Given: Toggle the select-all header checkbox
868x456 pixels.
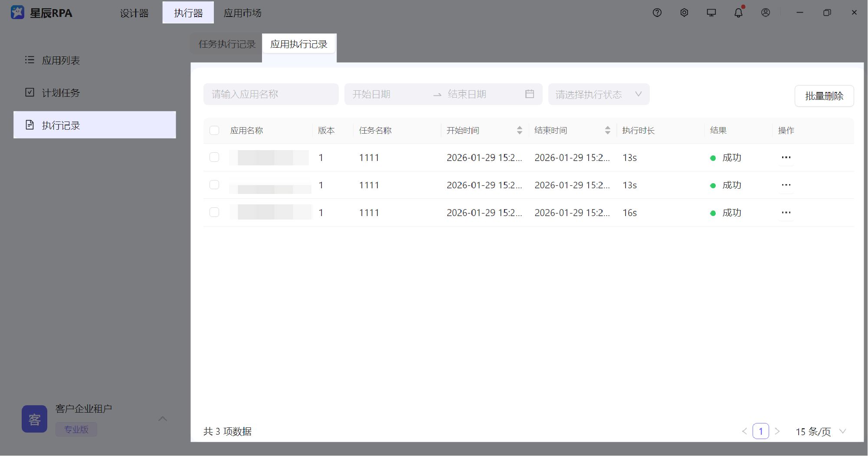Looking at the screenshot, I should (214, 131).
